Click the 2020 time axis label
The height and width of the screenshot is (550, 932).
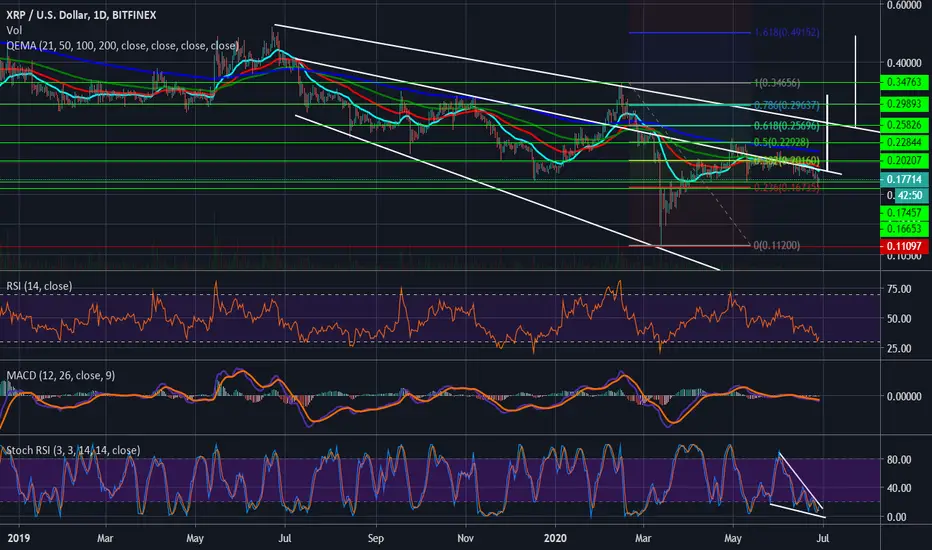(x=556, y=538)
